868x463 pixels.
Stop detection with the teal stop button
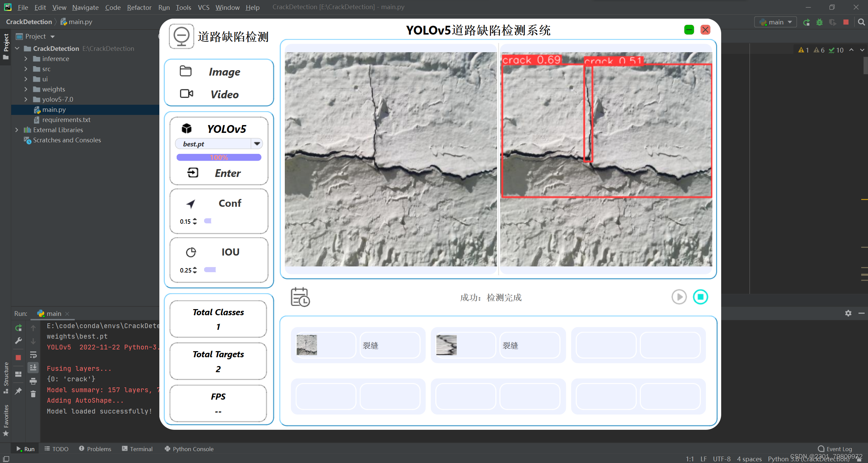[701, 297]
